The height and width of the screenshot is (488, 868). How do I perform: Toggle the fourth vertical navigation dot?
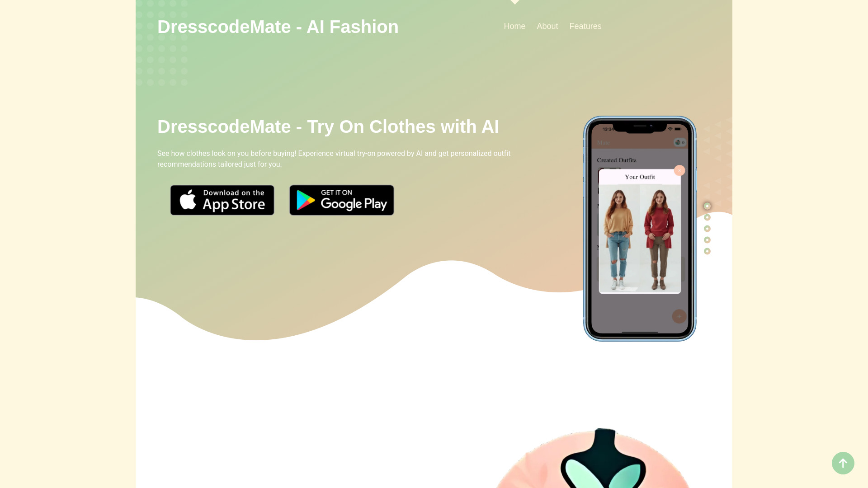(707, 239)
